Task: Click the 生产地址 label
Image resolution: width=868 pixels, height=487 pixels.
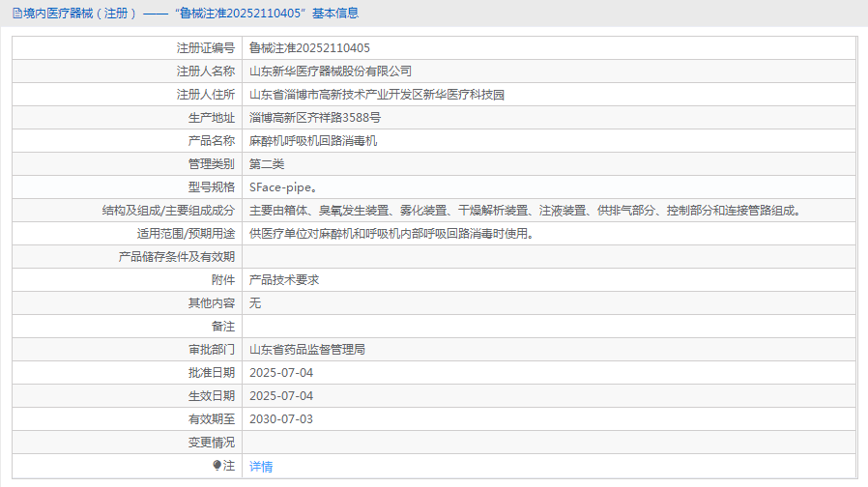Action: tap(212, 118)
